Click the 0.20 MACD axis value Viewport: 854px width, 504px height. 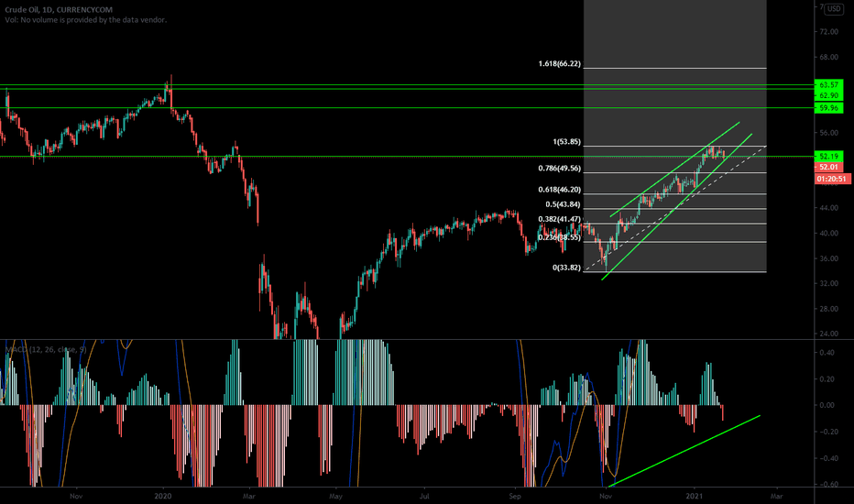click(827, 379)
